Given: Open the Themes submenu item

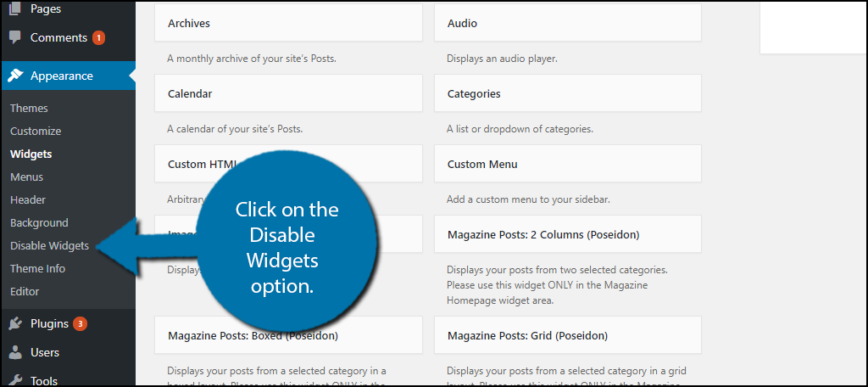Looking at the screenshot, I should (29, 108).
